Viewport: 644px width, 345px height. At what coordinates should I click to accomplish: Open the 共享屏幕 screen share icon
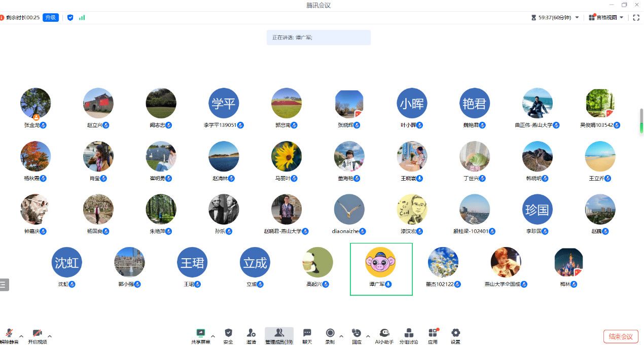tap(201, 333)
